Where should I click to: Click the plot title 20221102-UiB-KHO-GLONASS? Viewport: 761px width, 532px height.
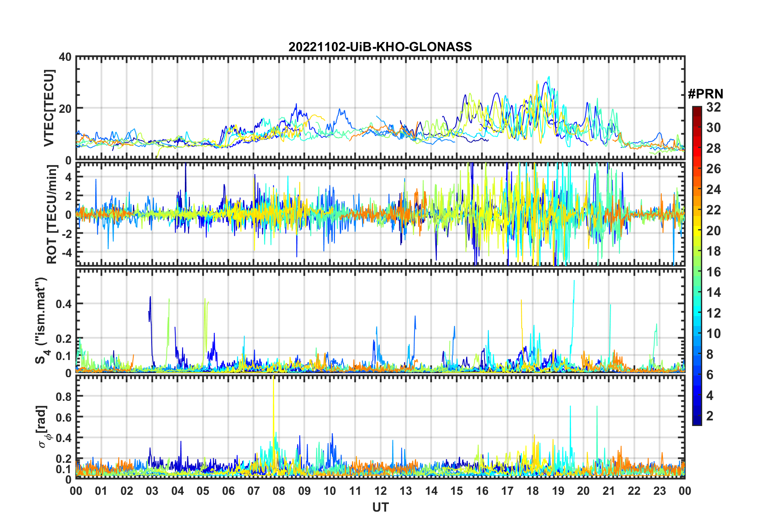[x=380, y=47]
